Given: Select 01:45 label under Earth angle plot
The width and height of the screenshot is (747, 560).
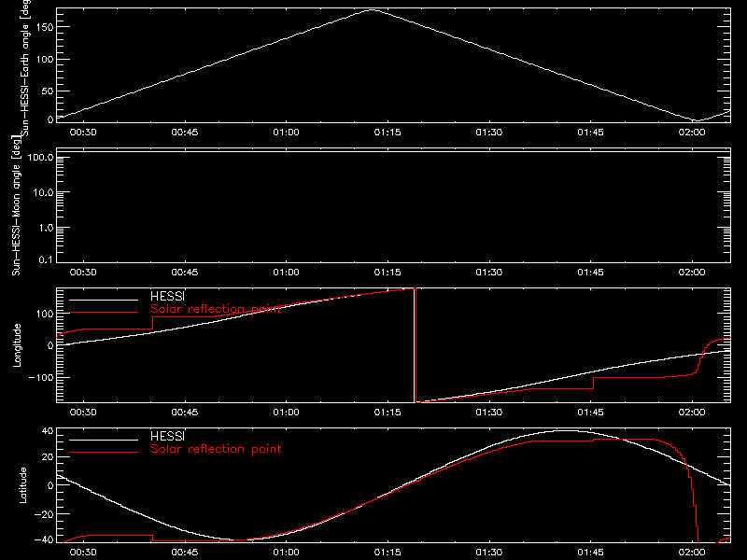Looking at the screenshot, I should coord(590,132).
